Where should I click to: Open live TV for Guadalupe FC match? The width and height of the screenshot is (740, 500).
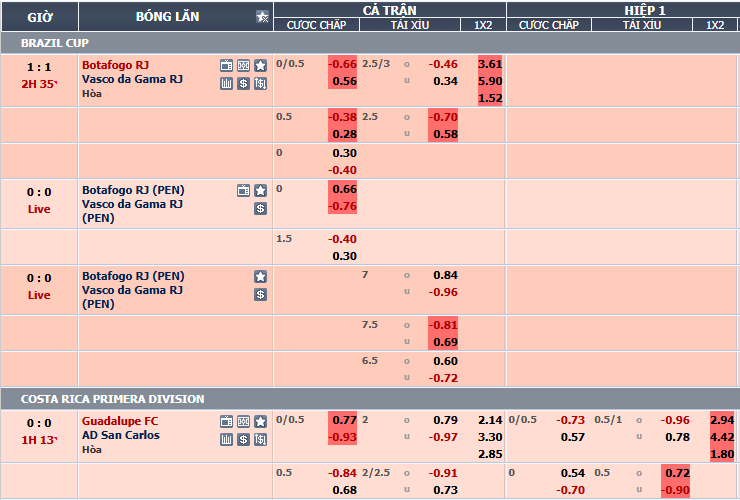227,422
